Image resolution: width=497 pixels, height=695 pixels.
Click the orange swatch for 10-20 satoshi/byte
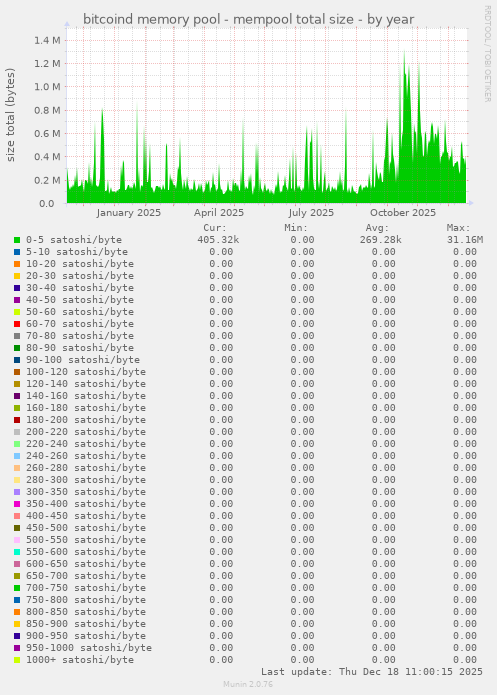click(17, 264)
